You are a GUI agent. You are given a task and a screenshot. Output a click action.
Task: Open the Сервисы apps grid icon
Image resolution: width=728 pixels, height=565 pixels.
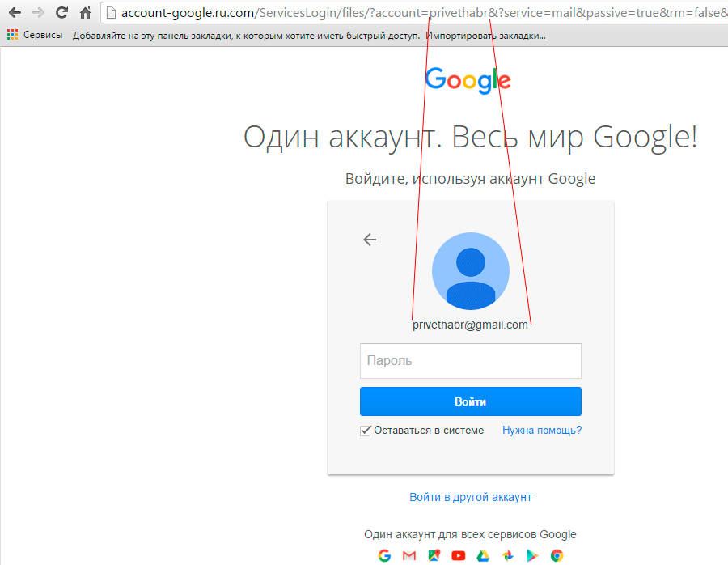pyautogui.click(x=12, y=35)
